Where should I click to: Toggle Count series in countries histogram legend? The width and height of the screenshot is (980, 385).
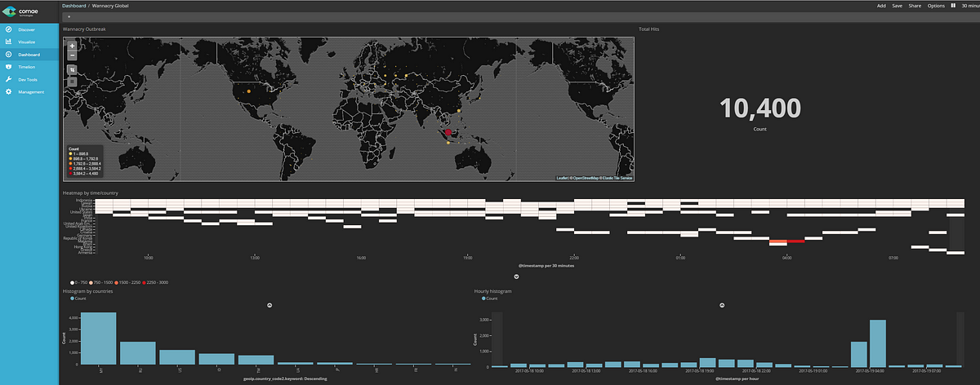tap(78, 299)
